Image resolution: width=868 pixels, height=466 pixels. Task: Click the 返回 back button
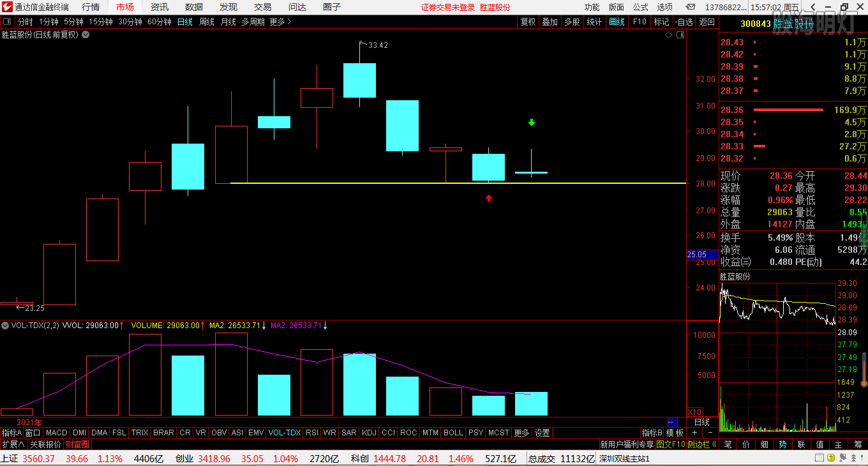tap(707, 22)
